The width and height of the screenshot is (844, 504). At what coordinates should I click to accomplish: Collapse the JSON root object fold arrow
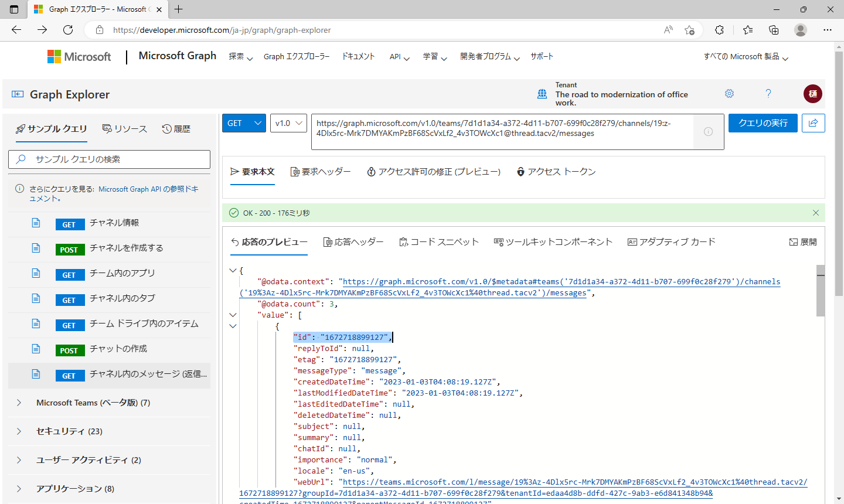(x=233, y=270)
